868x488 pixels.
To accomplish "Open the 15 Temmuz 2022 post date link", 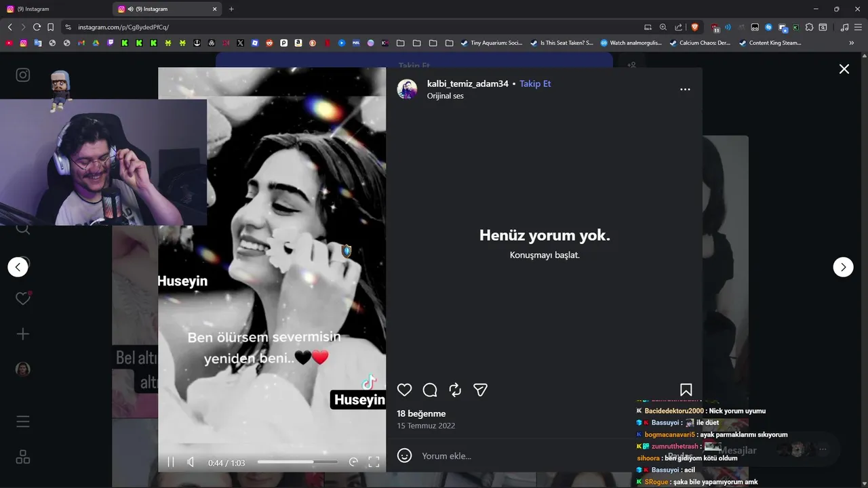I will pos(426,426).
